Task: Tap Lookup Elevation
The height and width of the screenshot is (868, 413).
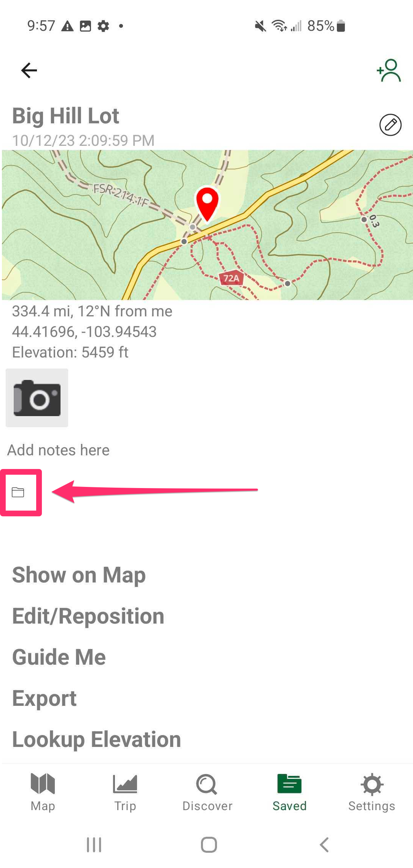Action: pos(96,739)
